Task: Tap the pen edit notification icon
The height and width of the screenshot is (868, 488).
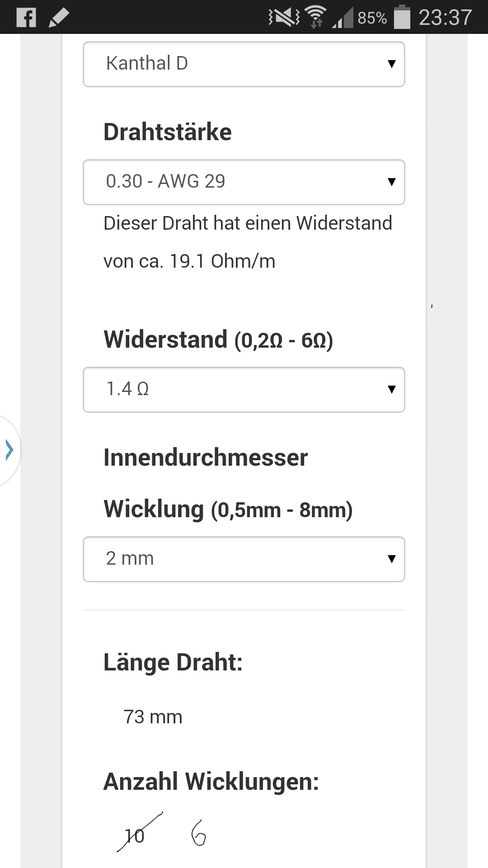Action: coord(59,18)
